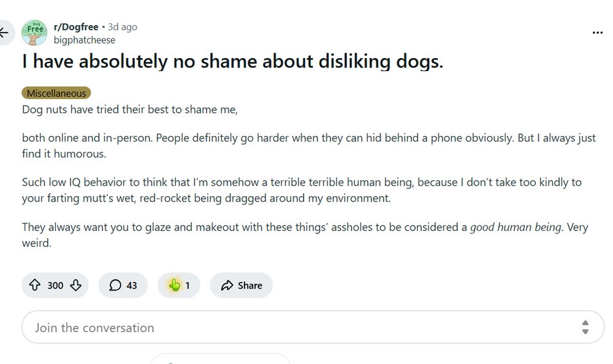The image size is (613, 364).
Task: Upvote the post using the up arrow
Action: pos(36,285)
